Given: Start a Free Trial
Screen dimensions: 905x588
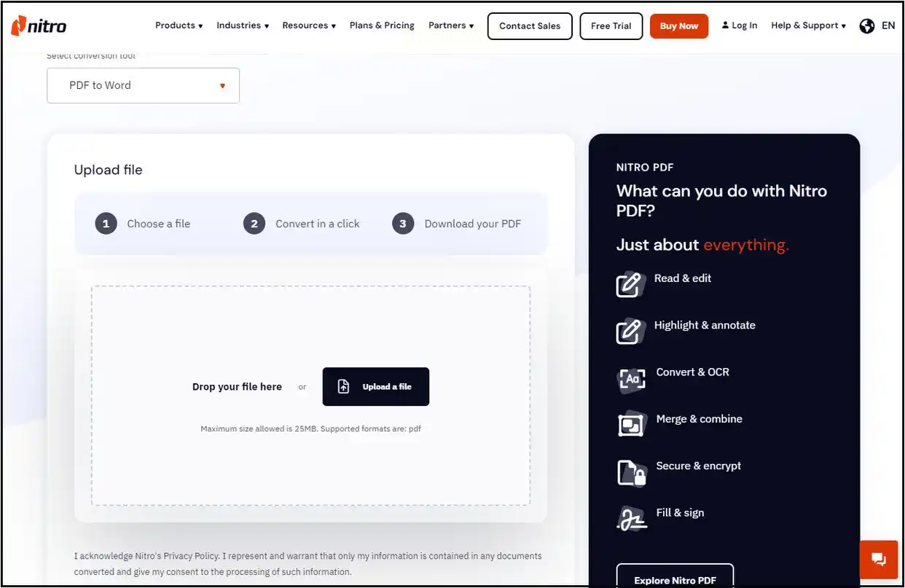Looking at the screenshot, I should click(x=611, y=26).
